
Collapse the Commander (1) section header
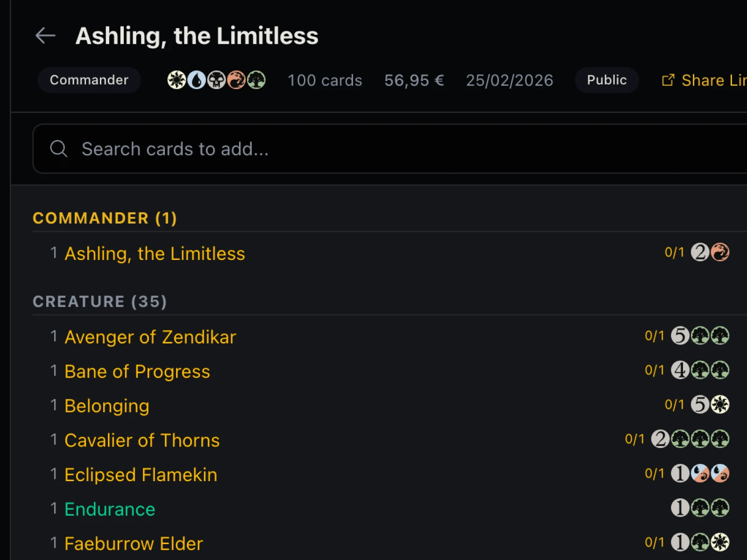pos(105,218)
